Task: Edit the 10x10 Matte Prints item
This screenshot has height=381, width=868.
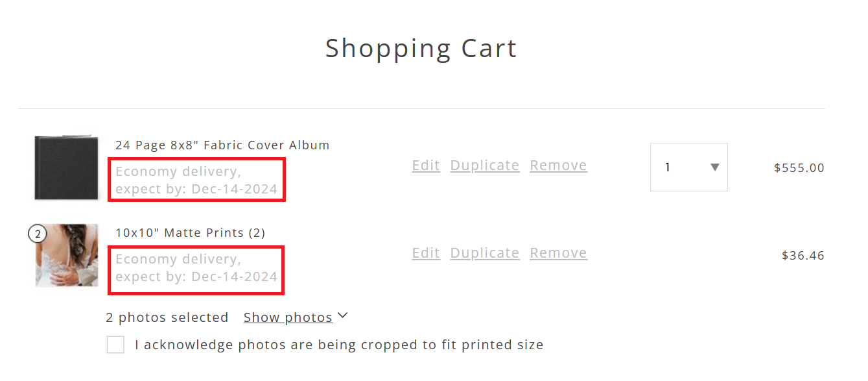Action: click(x=426, y=253)
